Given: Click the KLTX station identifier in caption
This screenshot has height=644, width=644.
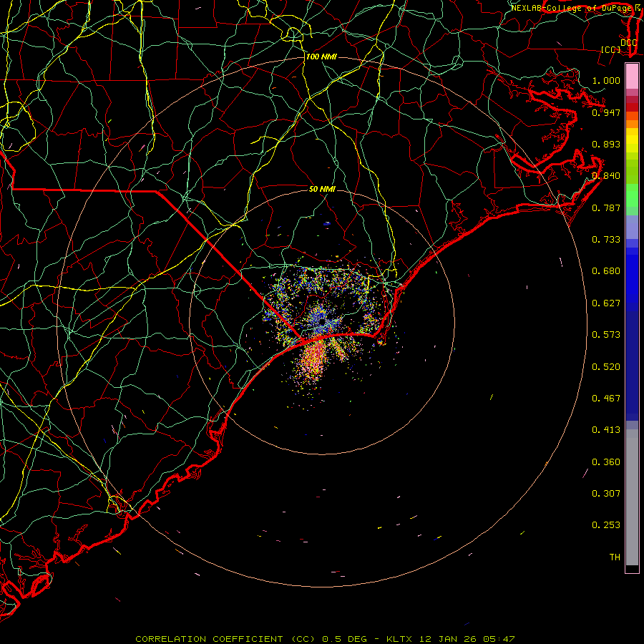Looking at the screenshot, I should point(399,639).
